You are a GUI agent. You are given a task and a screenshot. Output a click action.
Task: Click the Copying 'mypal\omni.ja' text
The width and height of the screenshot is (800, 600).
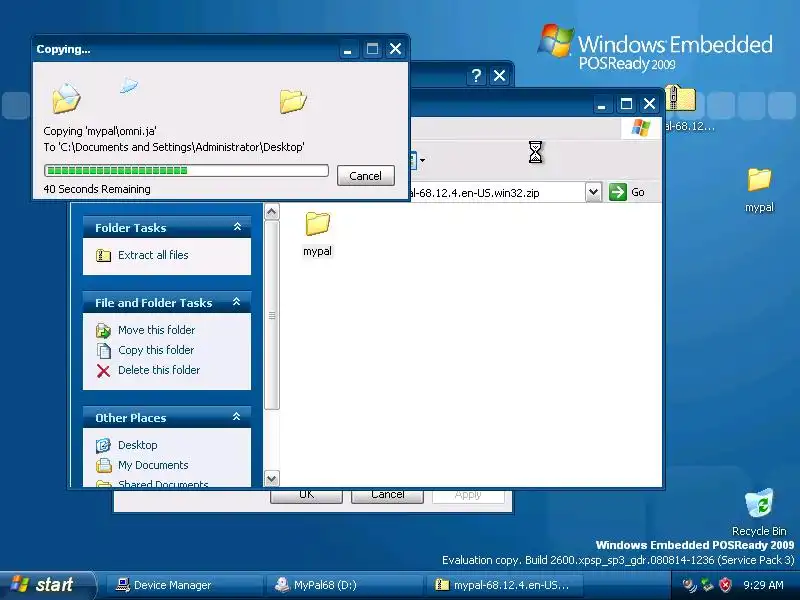(100, 131)
